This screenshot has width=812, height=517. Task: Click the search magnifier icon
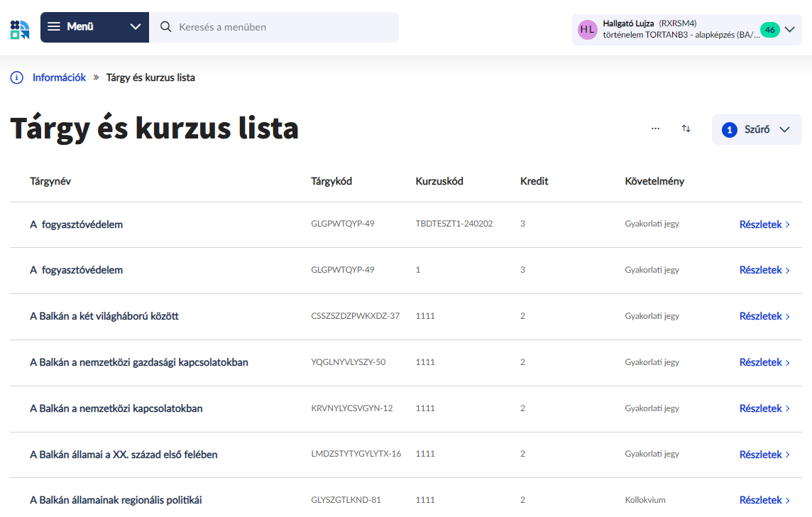click(x=166, y=27)
